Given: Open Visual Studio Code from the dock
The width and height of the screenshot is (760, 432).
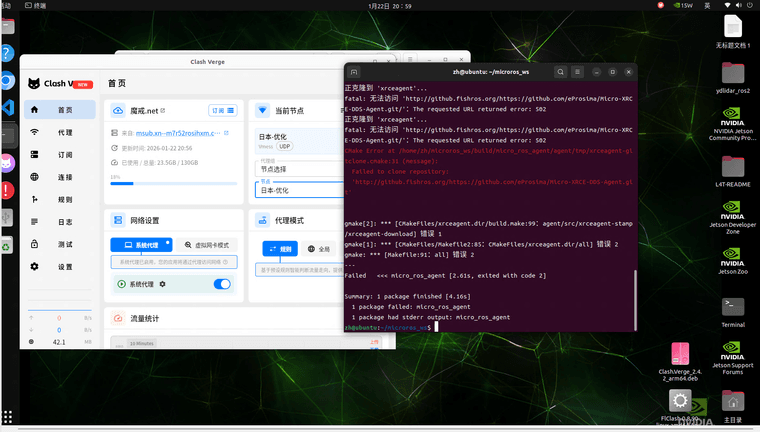Looking at the screenshot, I should pyautogui.click(x=8, y=108).
